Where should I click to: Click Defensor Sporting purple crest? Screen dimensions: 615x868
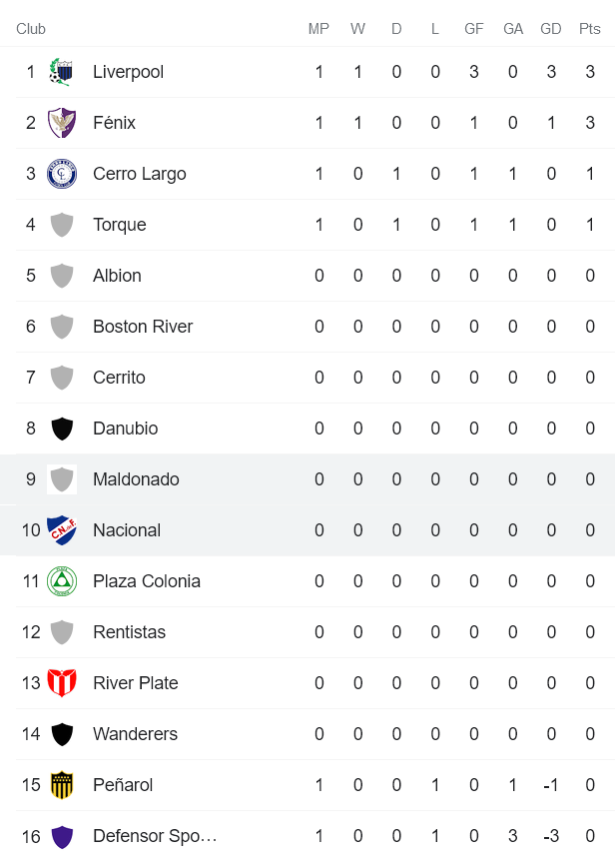62,836
